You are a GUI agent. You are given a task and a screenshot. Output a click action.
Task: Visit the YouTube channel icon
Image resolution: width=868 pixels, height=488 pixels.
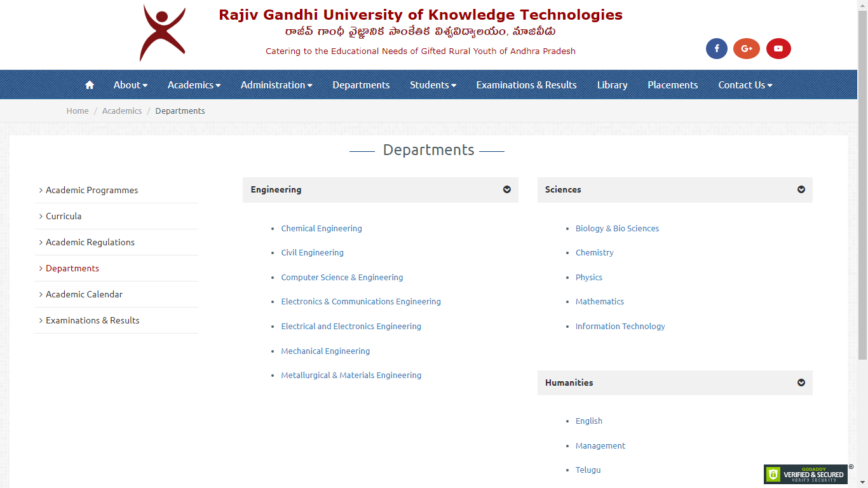point(778,48)
